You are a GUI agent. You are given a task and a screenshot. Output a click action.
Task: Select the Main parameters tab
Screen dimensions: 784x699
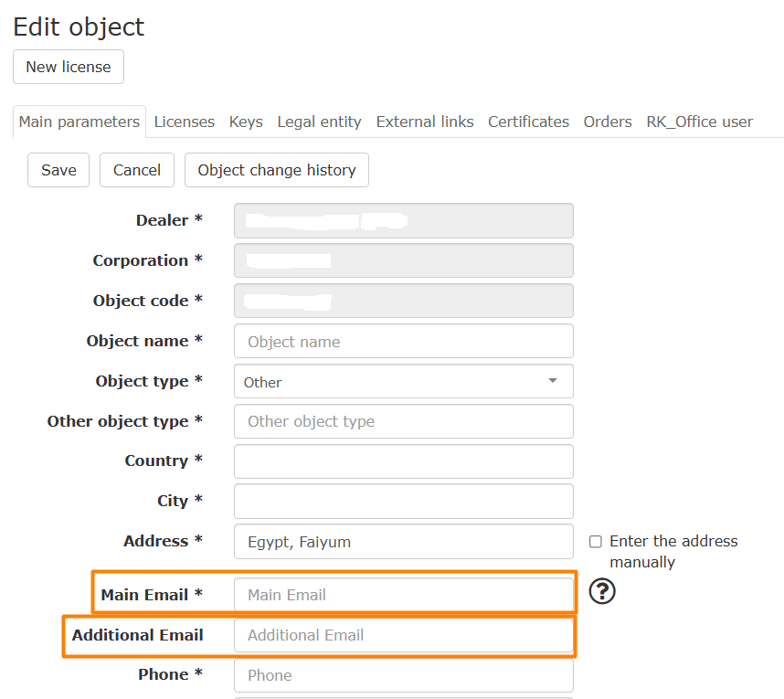pos(79,122)
